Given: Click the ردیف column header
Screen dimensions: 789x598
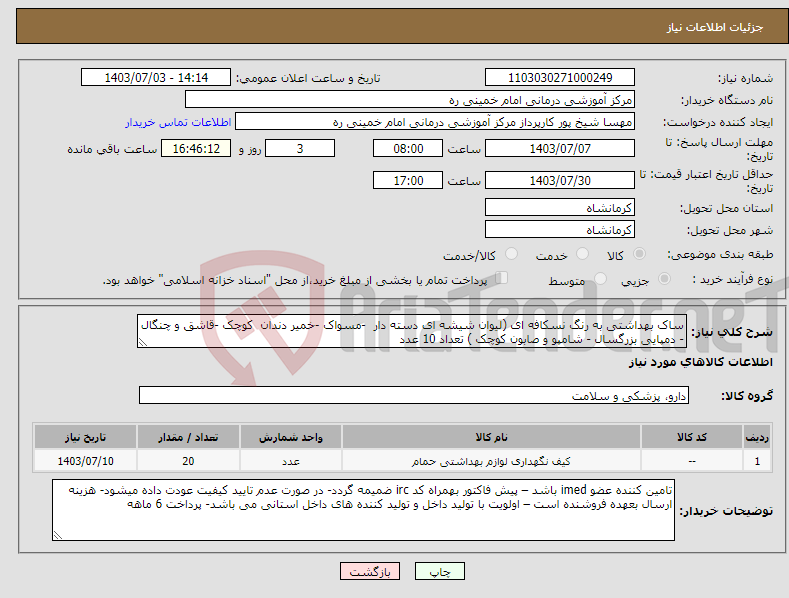Looking at the screenshot, I should point(757,437).
